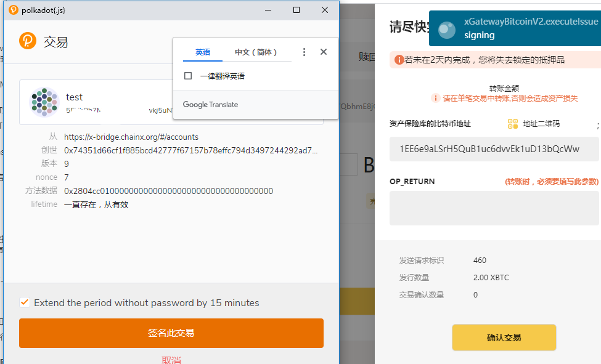
Task: Minimize the polkadot{js} window
Action: pyautogui.click(x=268, y=10)
